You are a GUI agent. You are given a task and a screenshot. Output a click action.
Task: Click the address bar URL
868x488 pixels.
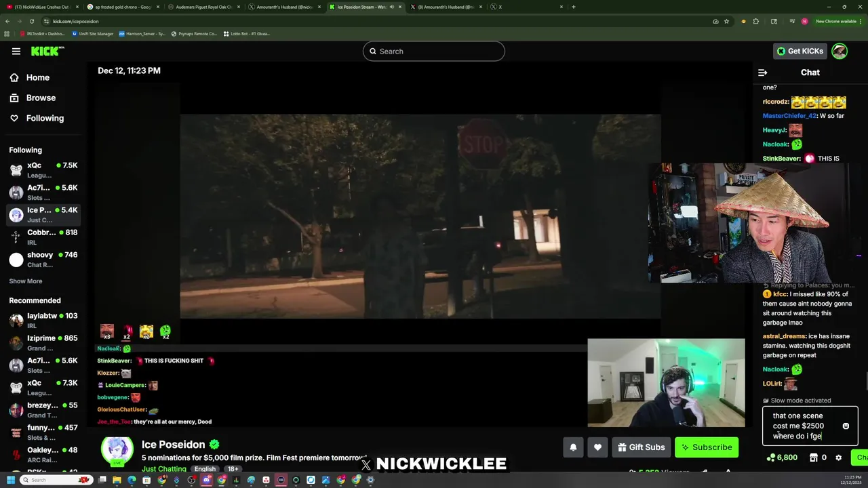click(x=76, y=21)
